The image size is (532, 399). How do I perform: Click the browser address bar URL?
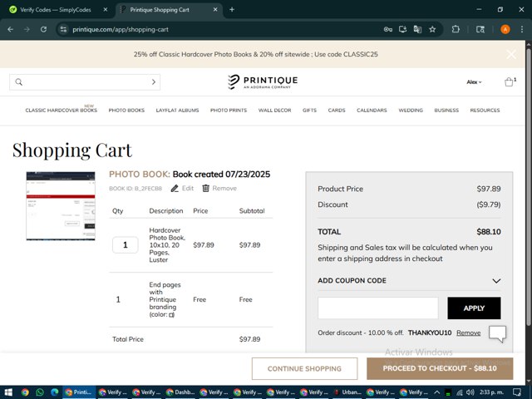tap(121, 30)
